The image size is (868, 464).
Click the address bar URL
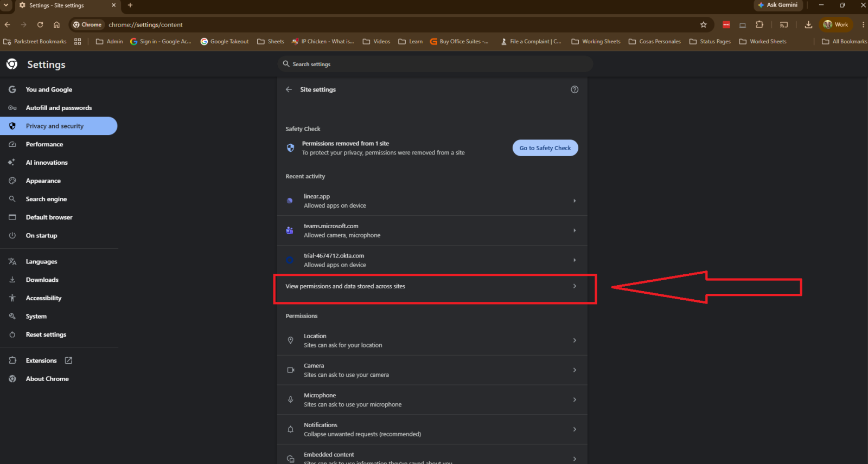click(145, 24)
